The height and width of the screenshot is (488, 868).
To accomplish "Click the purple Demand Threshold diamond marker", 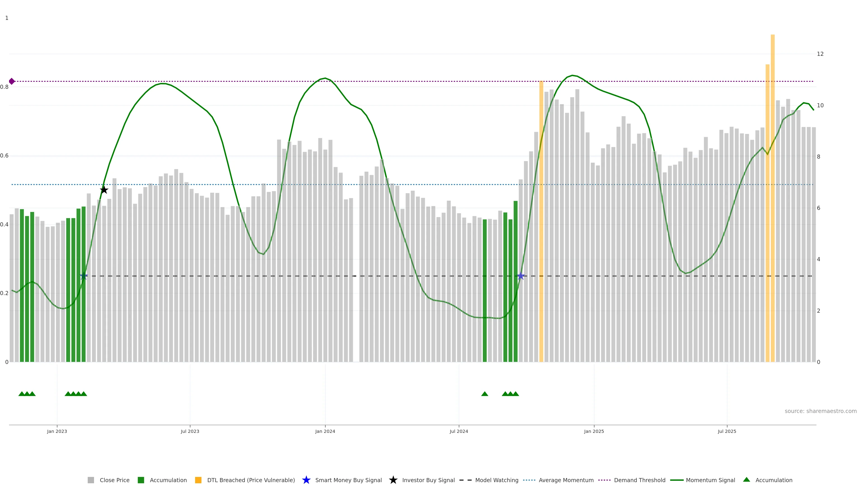I will pyautogui.click(x=12, y=81).
